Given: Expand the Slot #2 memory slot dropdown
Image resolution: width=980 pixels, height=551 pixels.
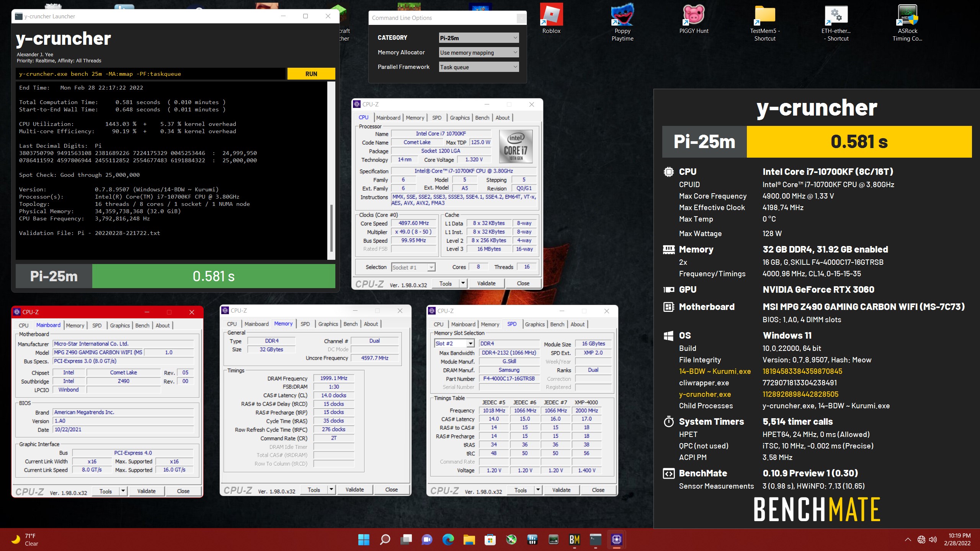Looking at the screenshot, I should (454, 344).
